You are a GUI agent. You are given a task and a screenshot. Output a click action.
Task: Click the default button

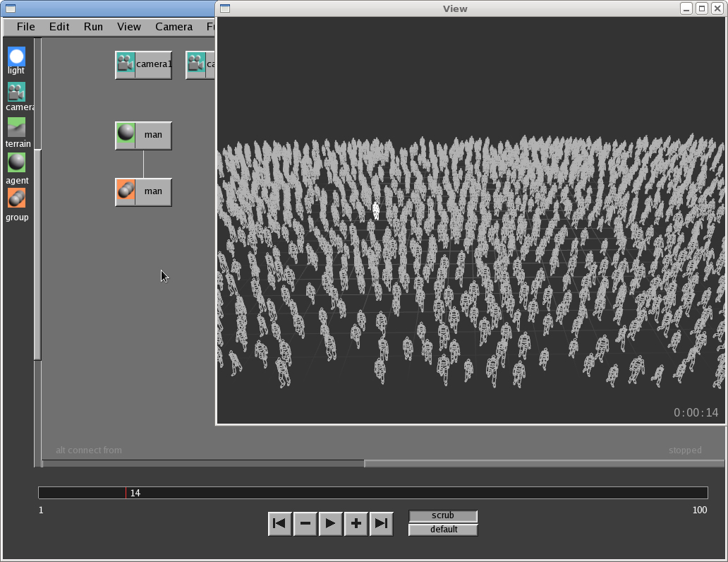coord(443,530)
